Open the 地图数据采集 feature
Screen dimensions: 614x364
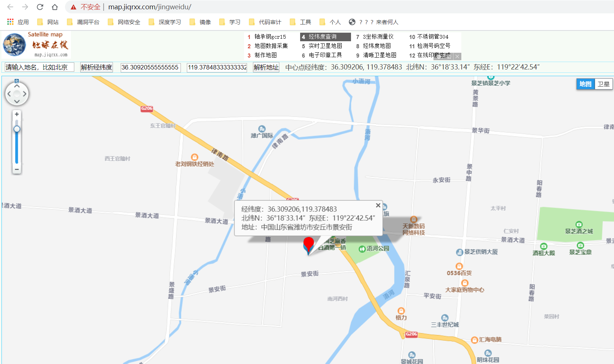271,46
